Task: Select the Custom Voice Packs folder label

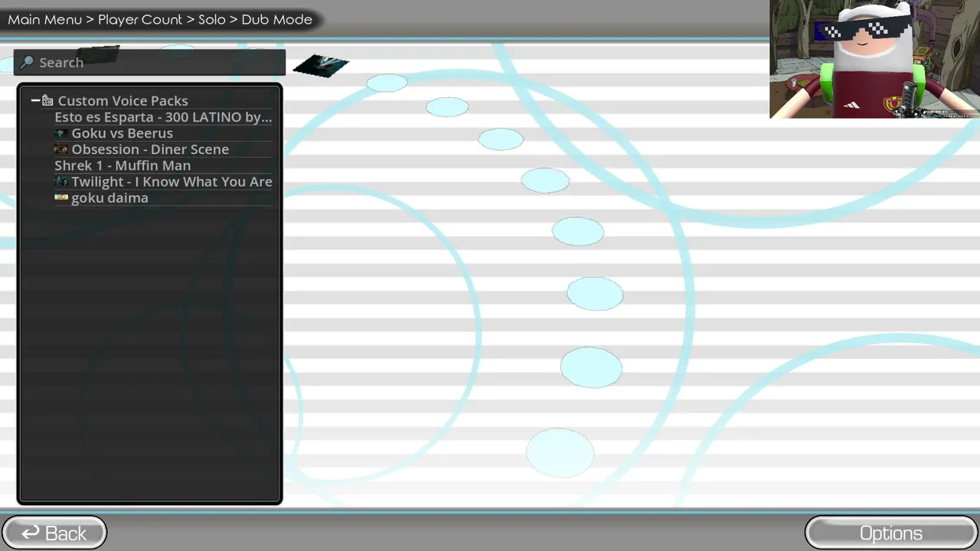Action: (122, 100)
